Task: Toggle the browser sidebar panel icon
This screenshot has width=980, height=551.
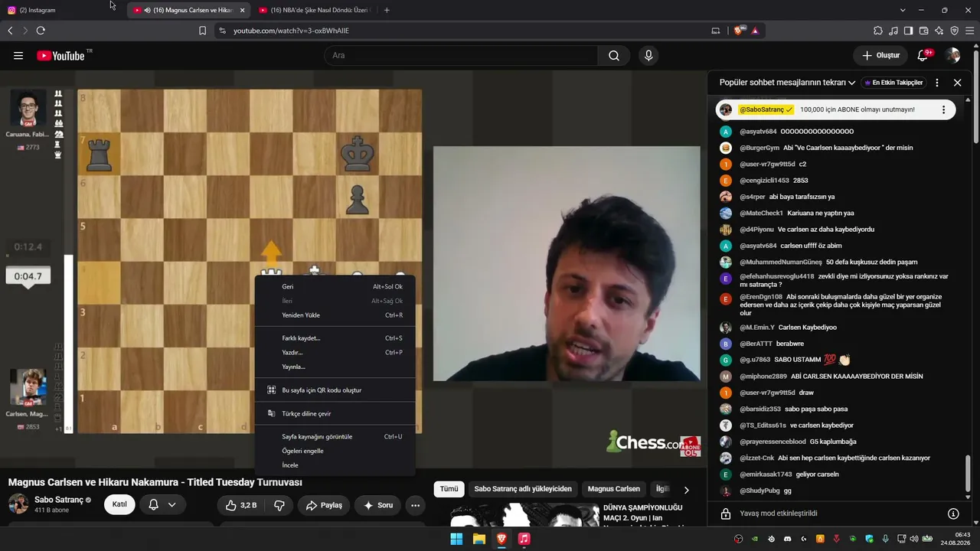Action: 908,31
